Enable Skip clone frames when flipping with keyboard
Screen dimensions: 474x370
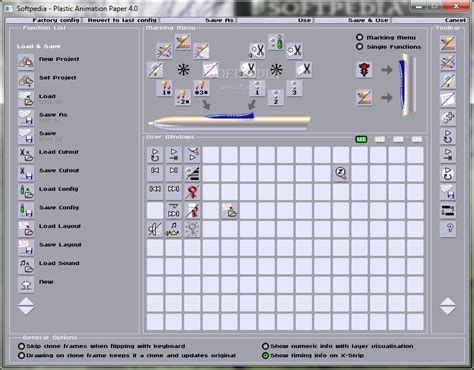(x=21, y=346)
